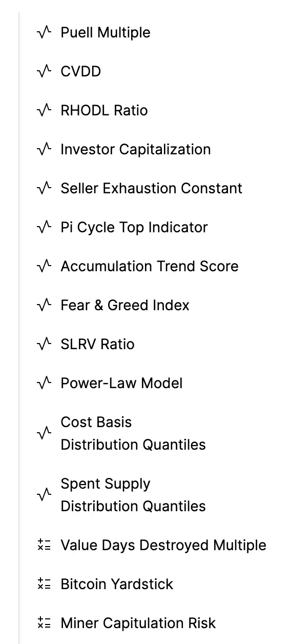Viewport: 291px width, 644px height.
Task: Select the Puell Multiple label
Action: click(106, 32)
